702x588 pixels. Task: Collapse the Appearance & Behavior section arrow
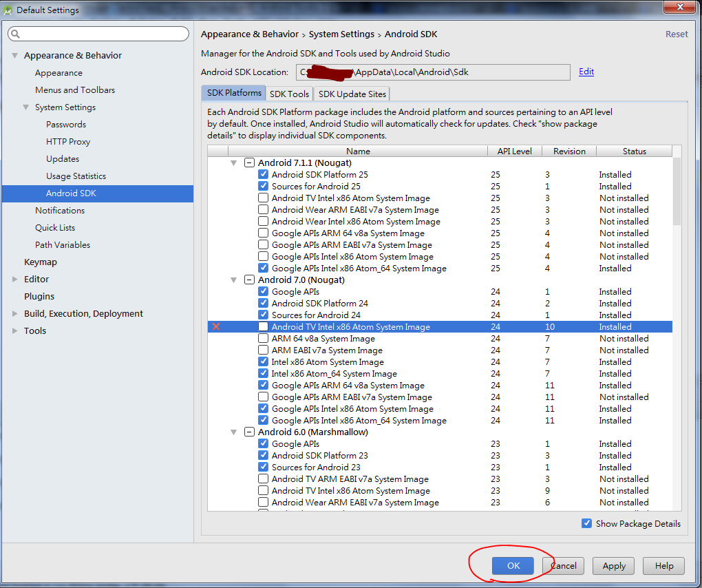click(x=14, y=56)
